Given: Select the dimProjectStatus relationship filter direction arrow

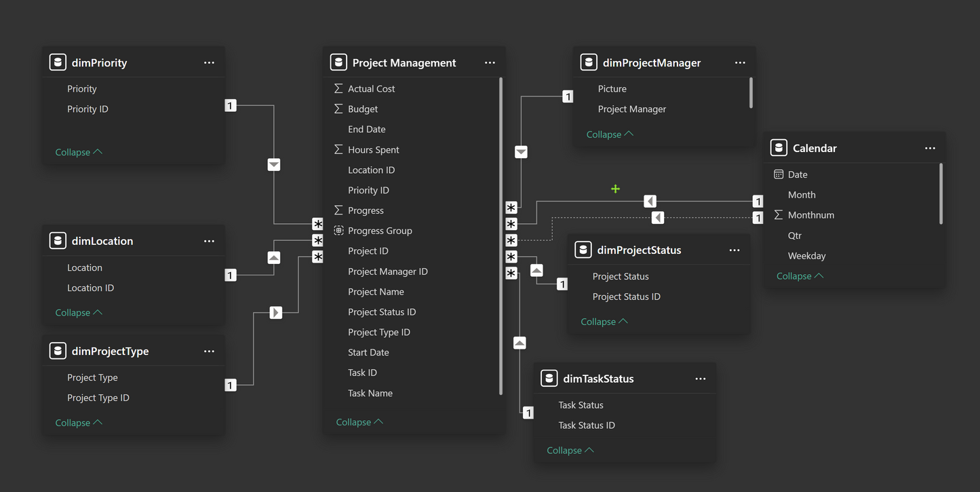Looking at the screenshot, I should (536, 270).
